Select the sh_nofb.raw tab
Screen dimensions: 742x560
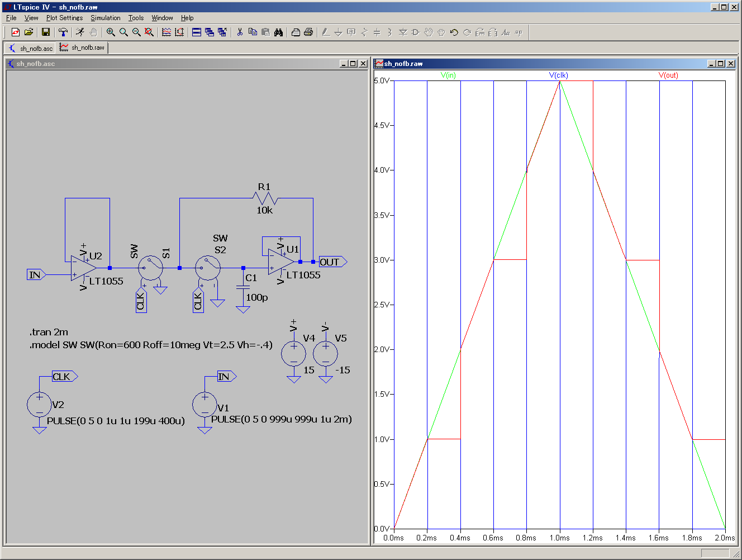(83, 48)
